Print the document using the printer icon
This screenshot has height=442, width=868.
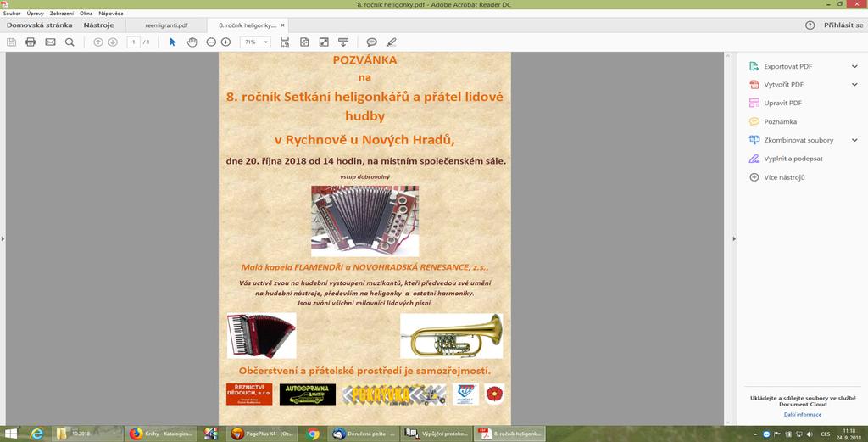(31, 42)
